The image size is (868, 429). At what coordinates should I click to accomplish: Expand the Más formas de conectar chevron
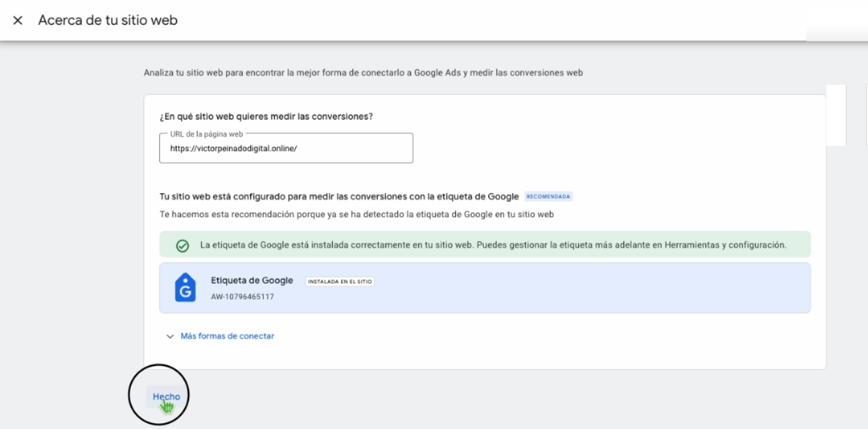(170, 336)
